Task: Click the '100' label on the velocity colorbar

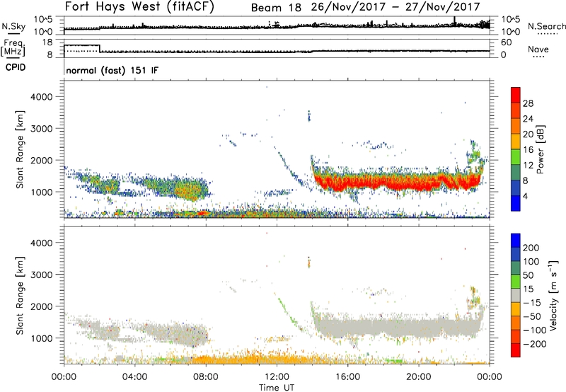Action: 531,262
